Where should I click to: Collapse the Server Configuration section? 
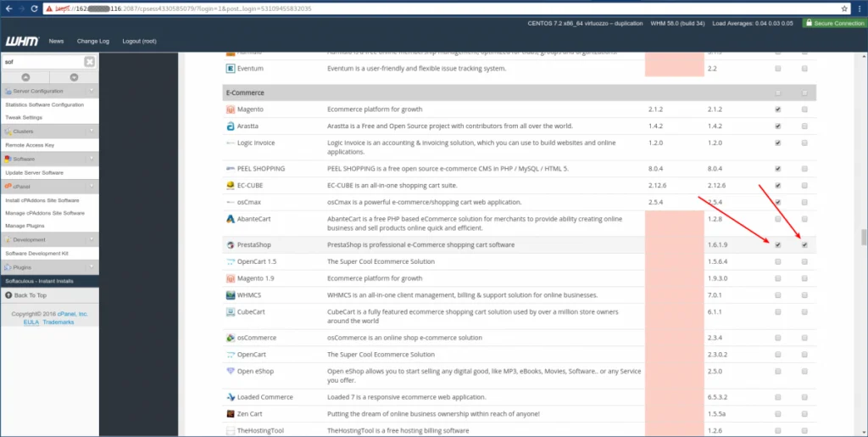pyautogui.click(x=92, y=91)
